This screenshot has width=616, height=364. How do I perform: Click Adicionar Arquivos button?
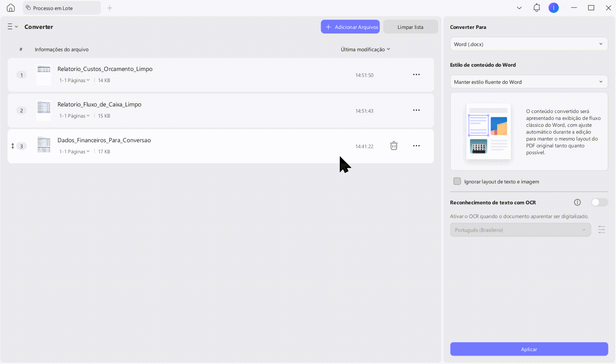click(350, 27)
